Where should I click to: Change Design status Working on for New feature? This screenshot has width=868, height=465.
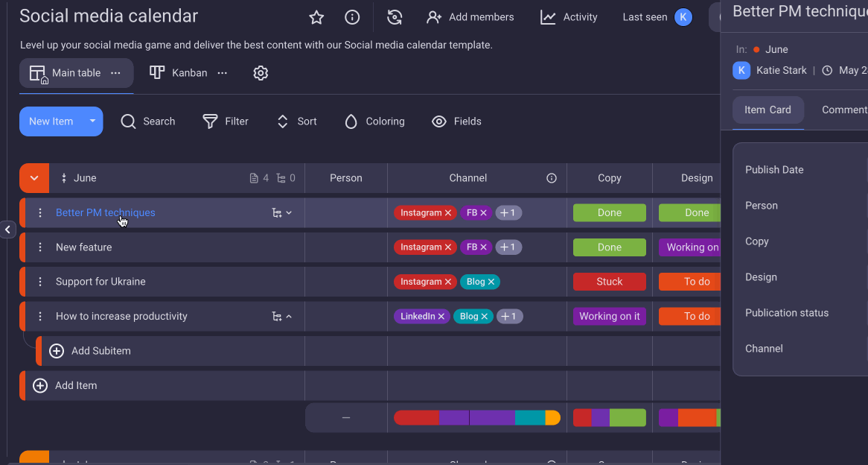(689, 247)
